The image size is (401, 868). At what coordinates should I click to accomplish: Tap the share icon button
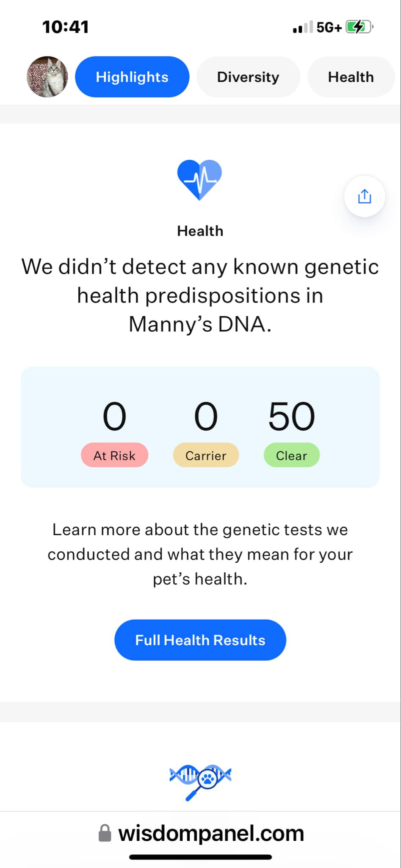click(x=364, y=196)
